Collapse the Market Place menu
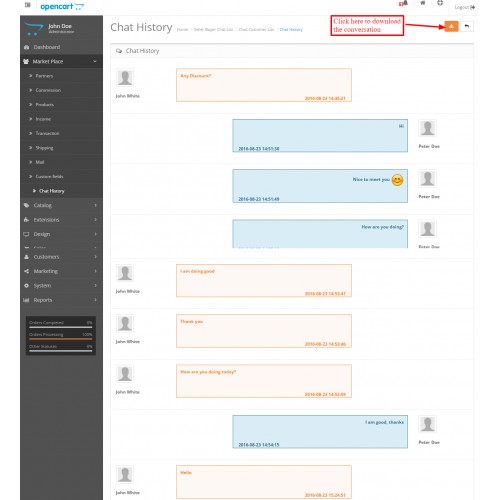 [x=61, y=62]
